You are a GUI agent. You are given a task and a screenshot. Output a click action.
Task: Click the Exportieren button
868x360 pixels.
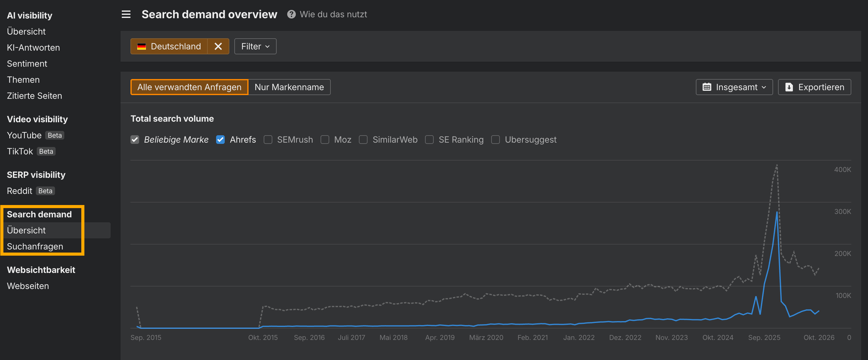tap(815, 87)
